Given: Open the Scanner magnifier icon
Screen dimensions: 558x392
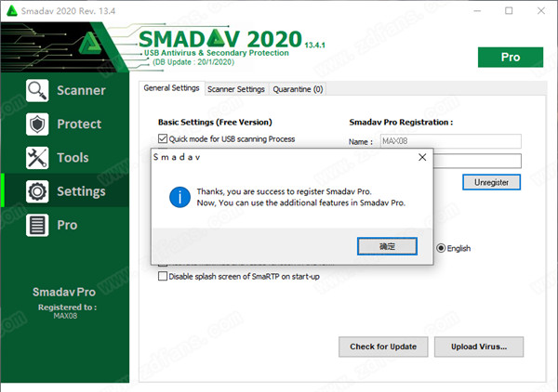Looking at the screenshot, I should pyautogui.click(x=37, y=90).
